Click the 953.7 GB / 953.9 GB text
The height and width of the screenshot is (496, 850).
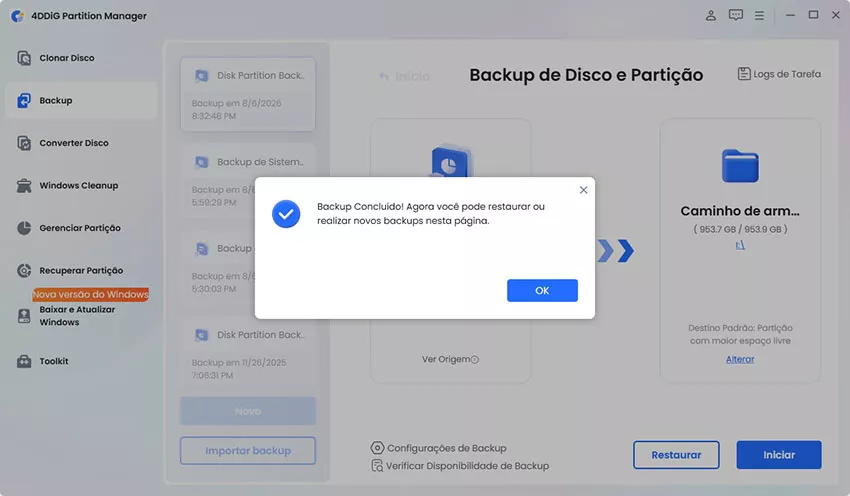[x=740, y=229]
